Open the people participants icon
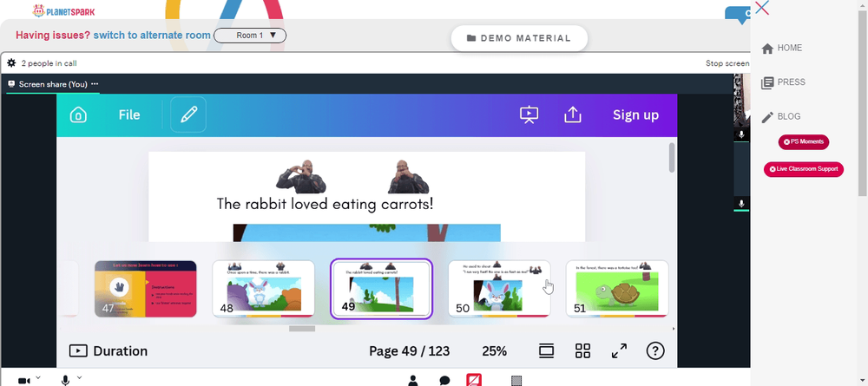Screen dimensions: 868x386 point(413,381)
